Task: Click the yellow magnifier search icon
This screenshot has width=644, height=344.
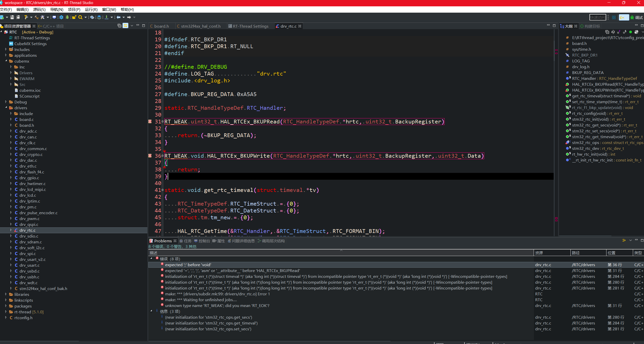Action: (x=80, y=17)
